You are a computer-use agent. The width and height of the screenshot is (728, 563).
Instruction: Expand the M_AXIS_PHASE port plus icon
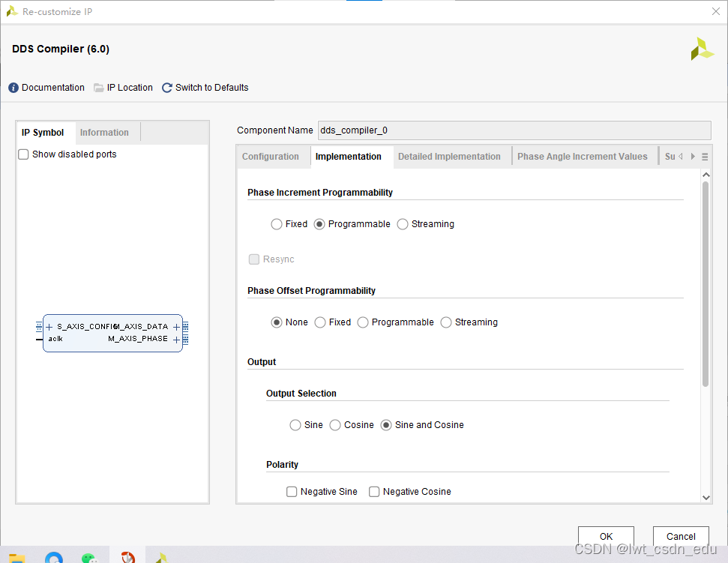pyautogui.click(x=176, y=340)
